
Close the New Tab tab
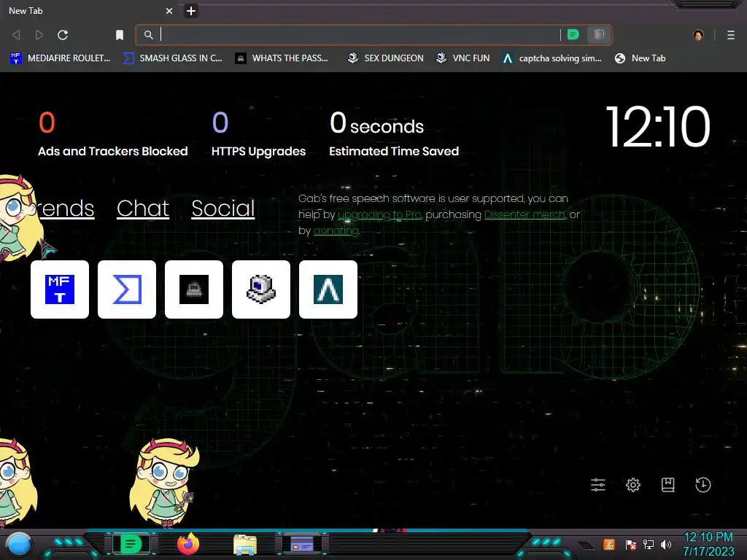coord(169,10)
